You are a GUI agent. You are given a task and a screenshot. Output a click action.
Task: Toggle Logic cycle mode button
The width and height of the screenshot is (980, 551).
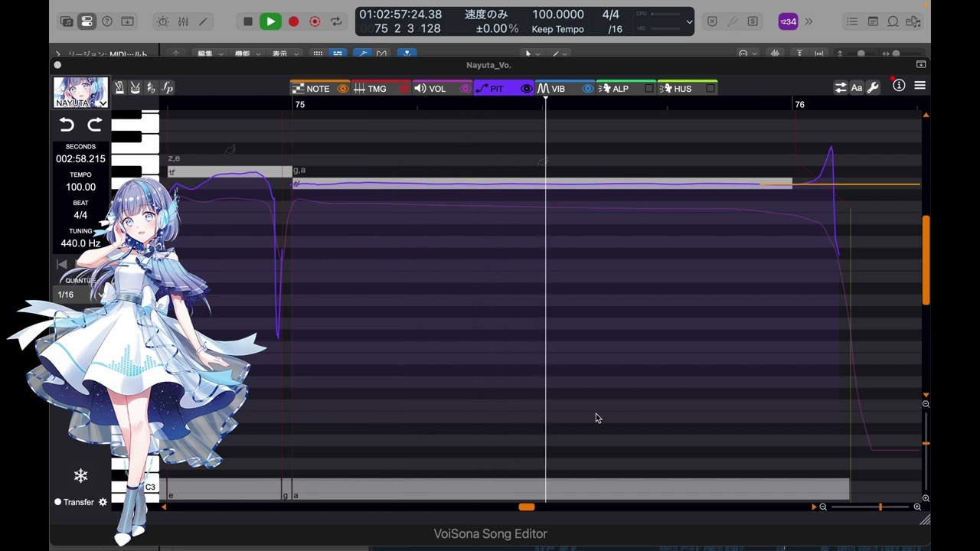(335, 21)
